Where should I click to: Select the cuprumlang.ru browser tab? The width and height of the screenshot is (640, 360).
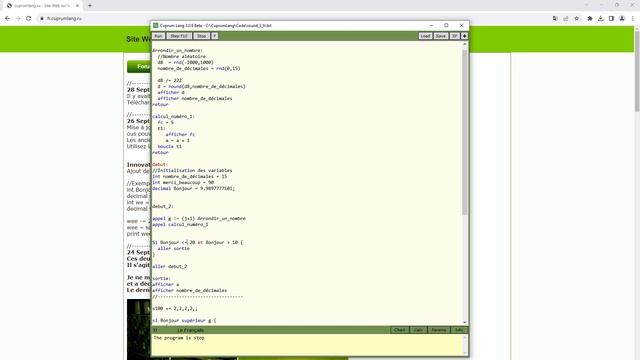tap(42, 6)
